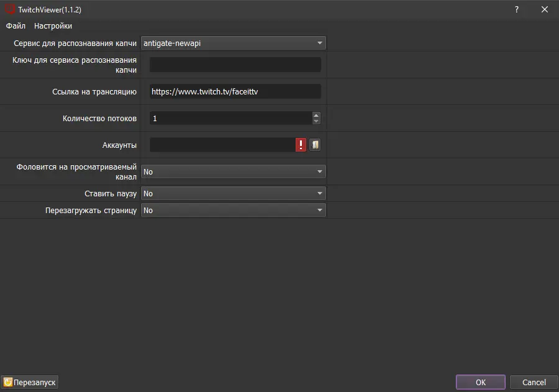Screen dimensions: 559x392
Task: Open the file browse icon next to Аккаунты
Action: coord(315,145)
